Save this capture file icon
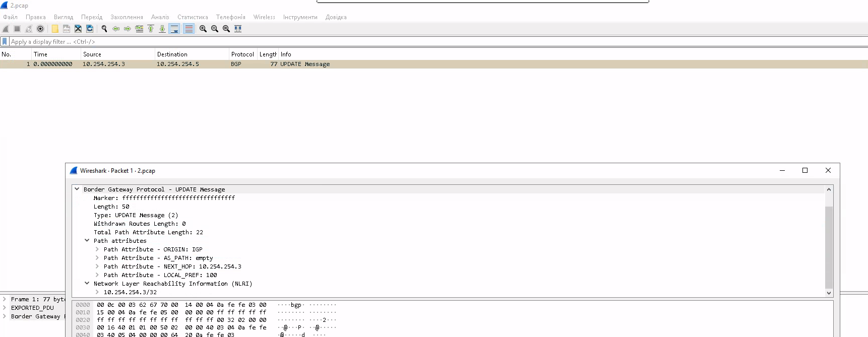 click(67, 29)
